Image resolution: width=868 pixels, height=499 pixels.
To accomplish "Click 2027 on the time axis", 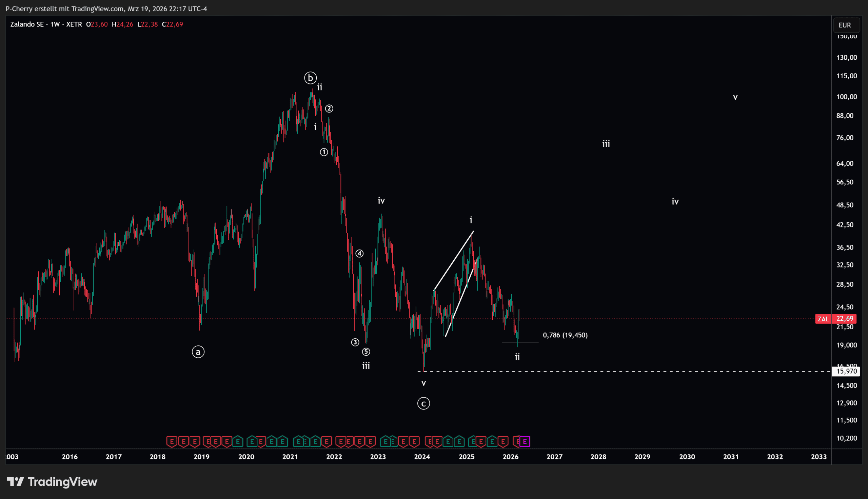I will tap(554, 457).
